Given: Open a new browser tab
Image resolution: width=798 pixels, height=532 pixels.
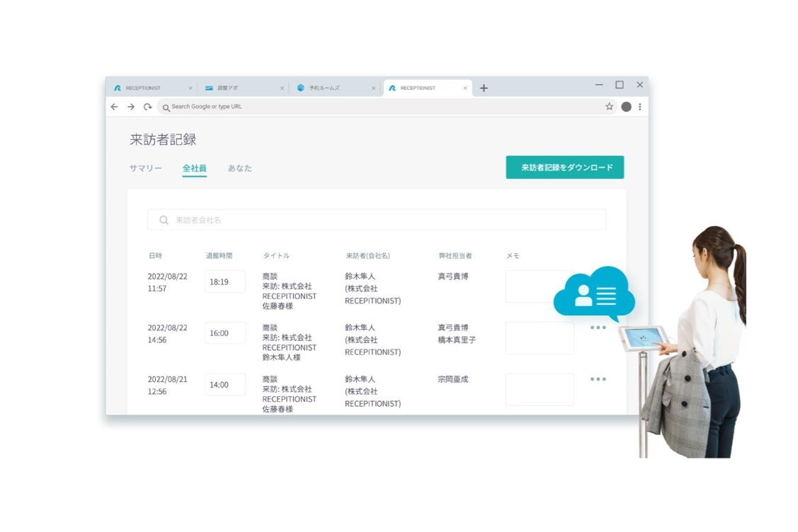Looking at the screenshot, I should pyautogui.click(x=484, y=88).
